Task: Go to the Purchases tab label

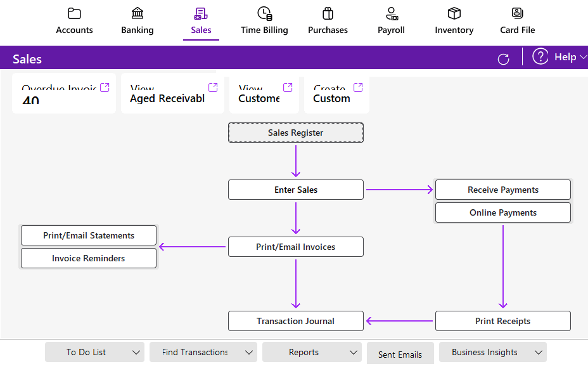Action: [x=328, y=30]
